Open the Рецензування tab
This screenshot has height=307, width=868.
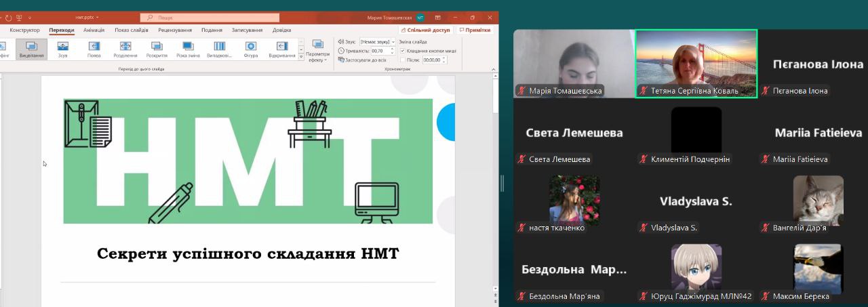(175, 30)
